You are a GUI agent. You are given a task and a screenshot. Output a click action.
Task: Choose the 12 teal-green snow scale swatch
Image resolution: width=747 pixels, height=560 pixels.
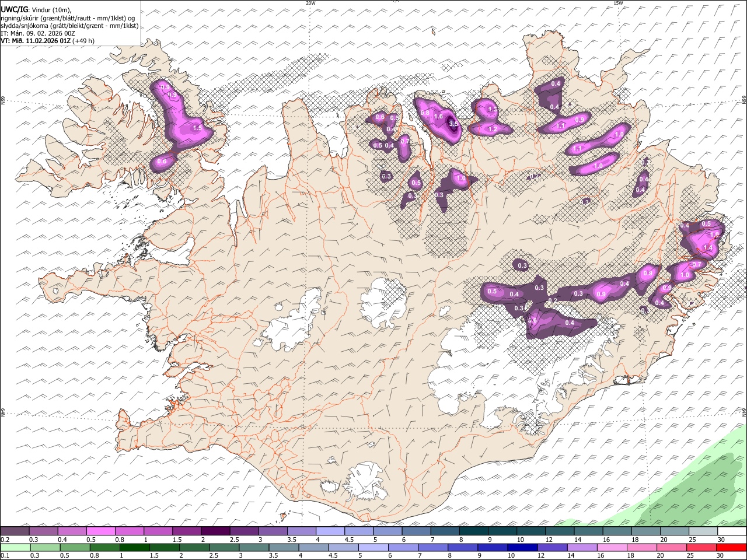[x=560, y=531]
